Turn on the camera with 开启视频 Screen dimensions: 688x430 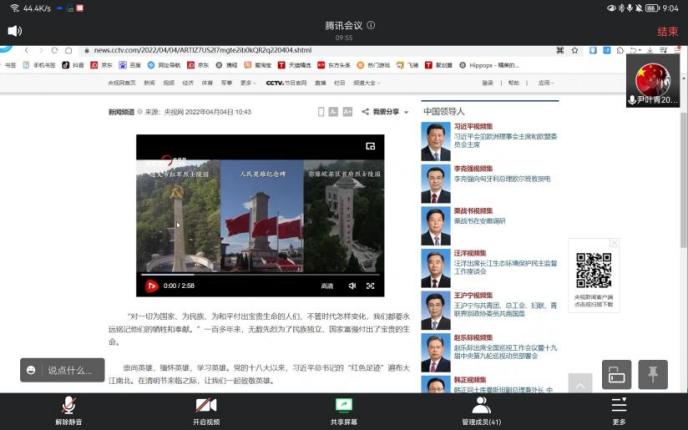206,410
